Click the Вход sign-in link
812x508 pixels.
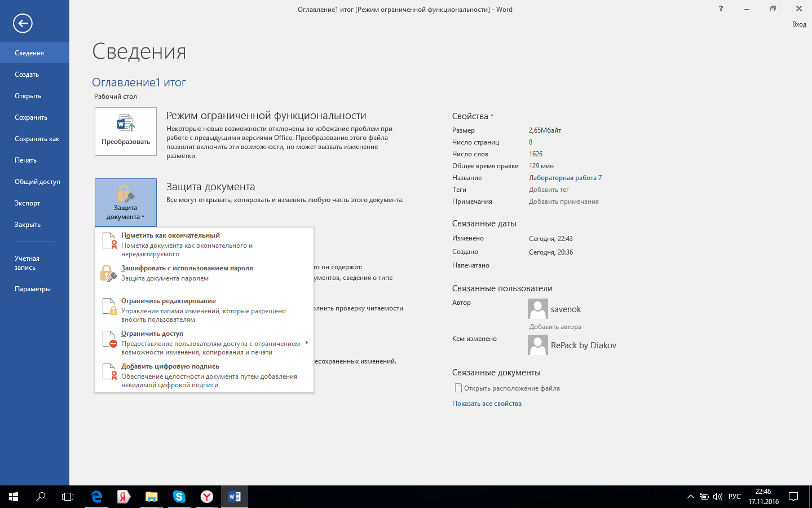(x=799, y=24)
